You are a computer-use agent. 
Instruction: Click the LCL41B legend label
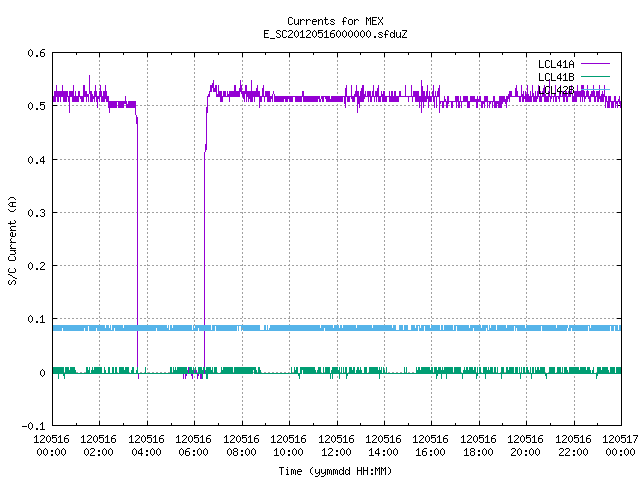point(556,77)
